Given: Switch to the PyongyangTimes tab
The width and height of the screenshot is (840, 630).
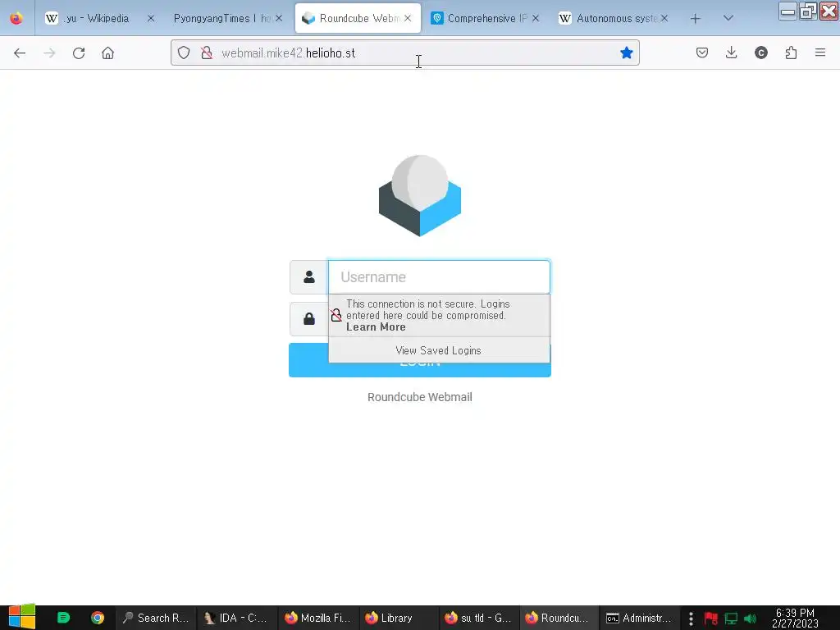Looking at the screenshot, I should [221, 18].
